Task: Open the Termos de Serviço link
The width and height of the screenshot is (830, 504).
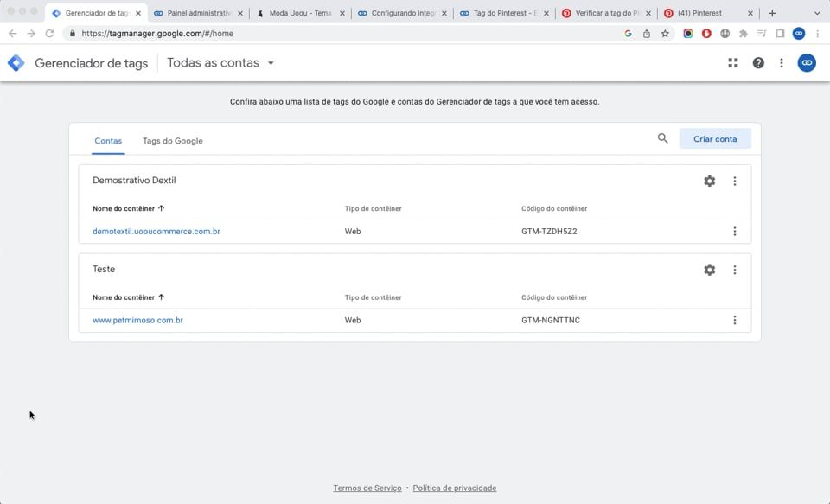Action: (x=367, y=488)
